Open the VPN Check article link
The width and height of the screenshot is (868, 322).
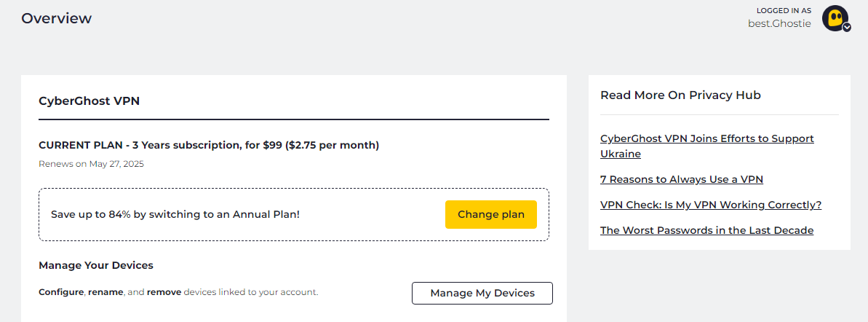710,205
